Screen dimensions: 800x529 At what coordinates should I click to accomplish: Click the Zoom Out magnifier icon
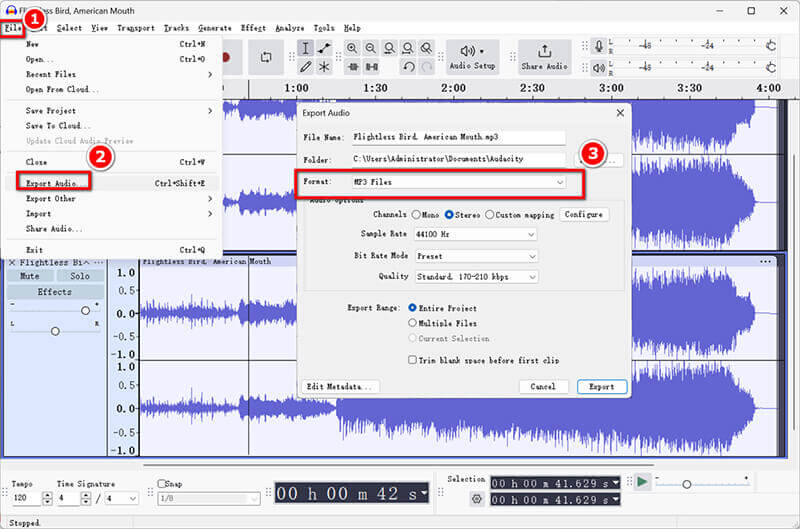(x=371, y=48)
